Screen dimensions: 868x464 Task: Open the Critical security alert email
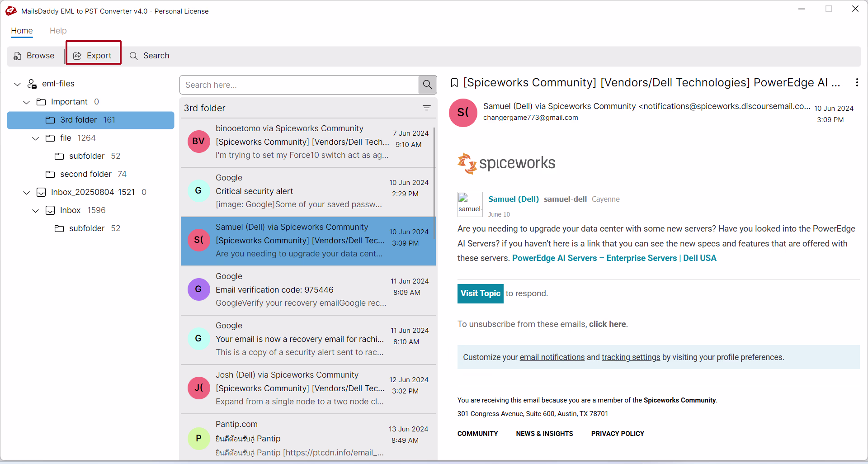coord(307,191)
